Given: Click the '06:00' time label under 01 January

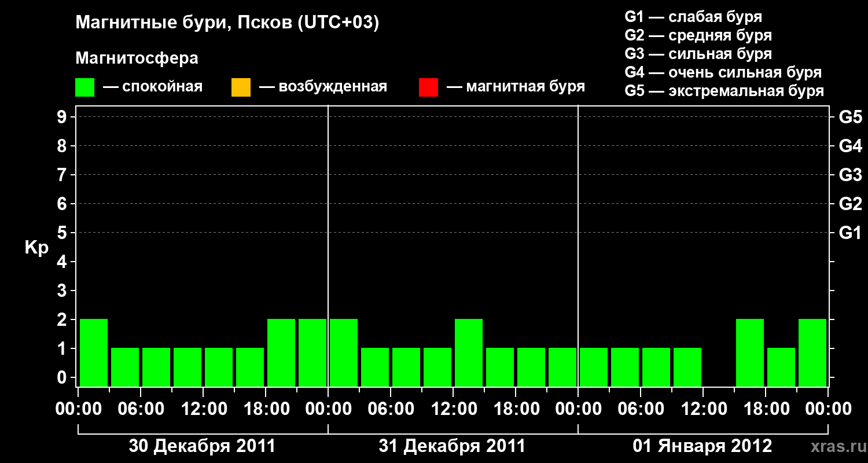Looking at the screenshot, I should [x=641, y=409].
